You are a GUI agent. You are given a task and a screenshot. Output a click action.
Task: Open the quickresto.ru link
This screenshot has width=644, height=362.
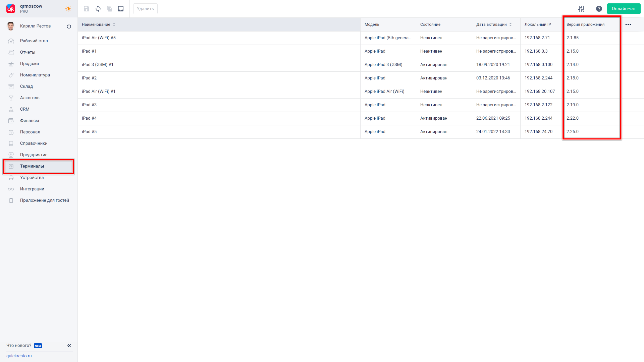(x=19, y=356)
